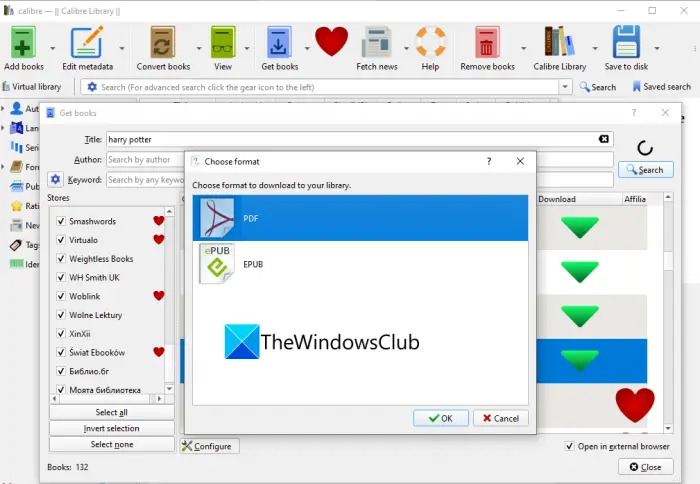Uncheck the XinXii store

point(61,334)
